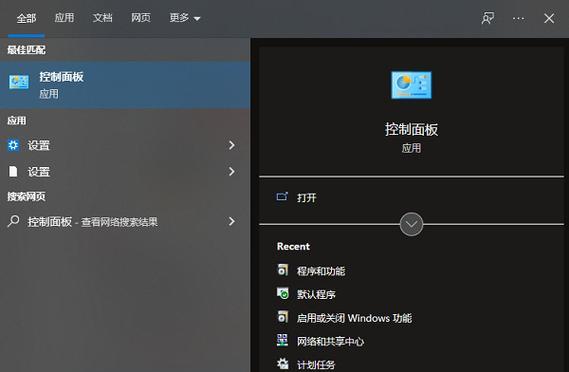The height and width of the screenshot is (372, 569).
Task: Open the three-dots options menu
Action: (x=518, y=18)
